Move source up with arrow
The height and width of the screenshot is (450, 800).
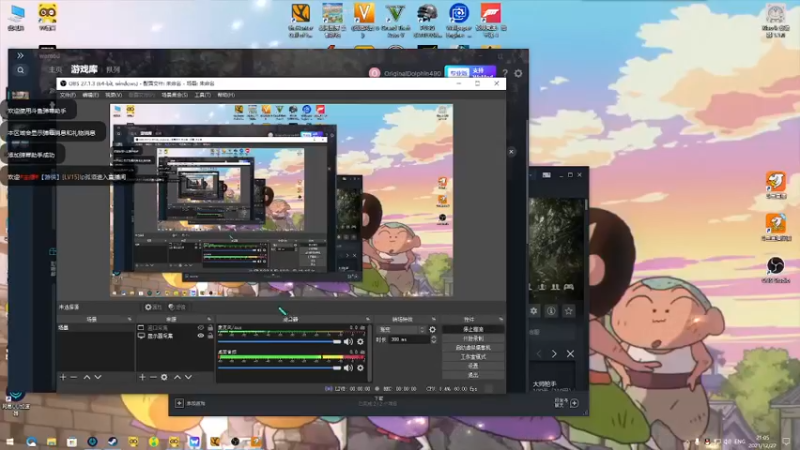point(177,377)
